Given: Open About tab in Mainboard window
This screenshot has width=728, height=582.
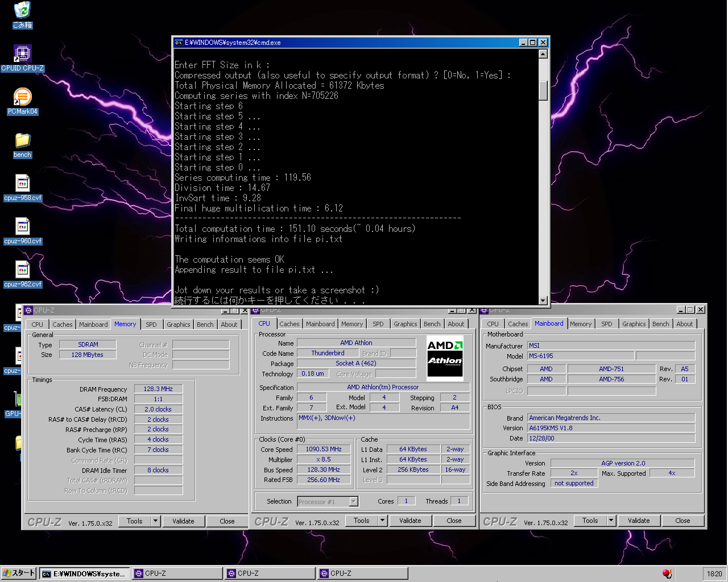Looking at the screenshot, I should click(x=685, y=324).
